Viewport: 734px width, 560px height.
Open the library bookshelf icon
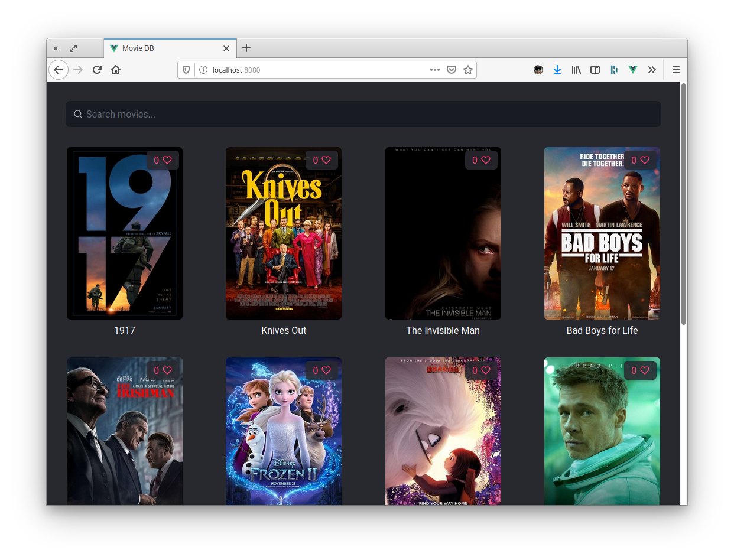point(576,70)
